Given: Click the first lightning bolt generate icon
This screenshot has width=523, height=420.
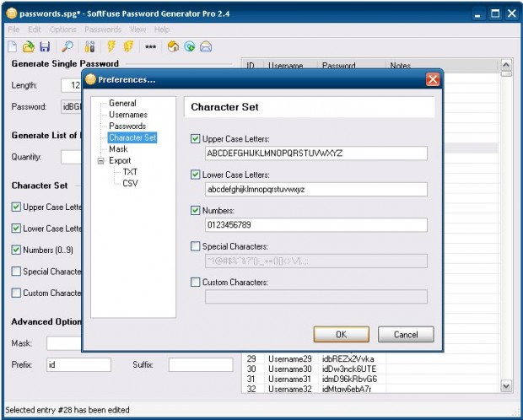Looking at the screenshot, I should tap(111, 46).
